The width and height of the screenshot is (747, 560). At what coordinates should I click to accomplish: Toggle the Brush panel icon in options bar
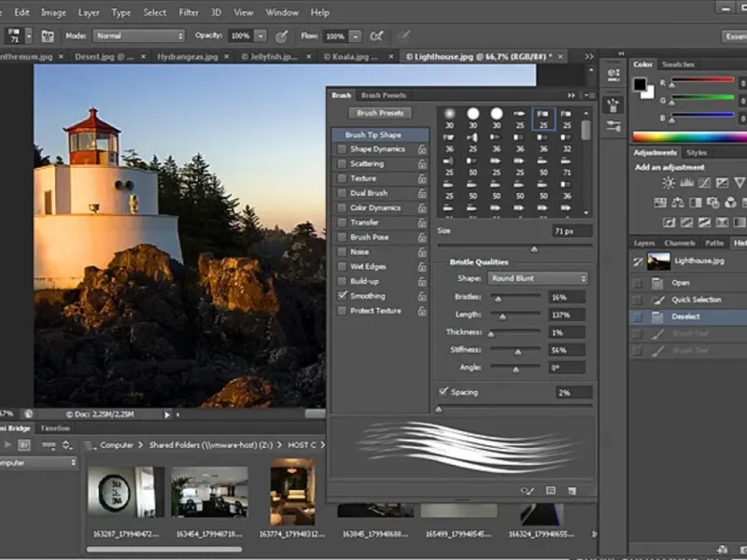pos(47,35)
